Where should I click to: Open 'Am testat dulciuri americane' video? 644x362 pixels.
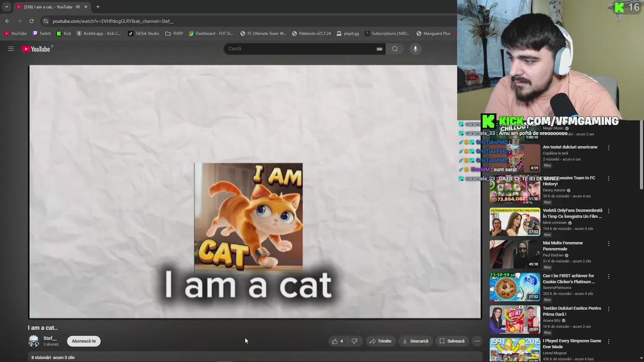click(570, 147)
